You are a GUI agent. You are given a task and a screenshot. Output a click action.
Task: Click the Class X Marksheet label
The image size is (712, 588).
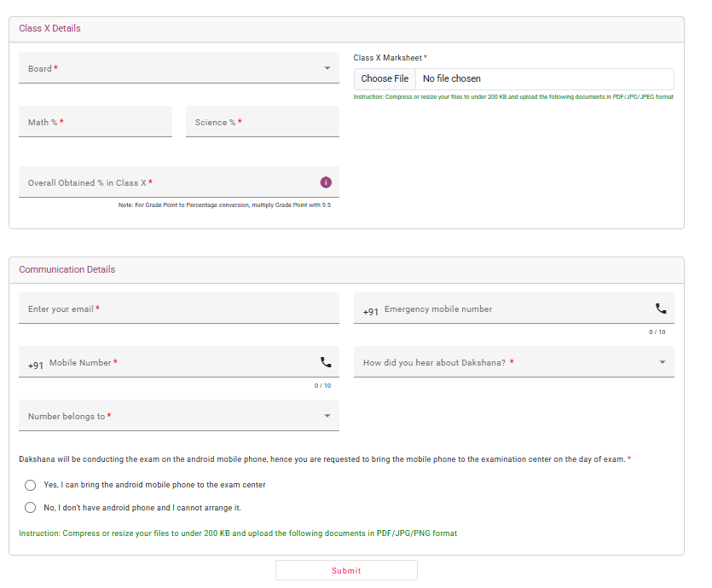(388, 58)
